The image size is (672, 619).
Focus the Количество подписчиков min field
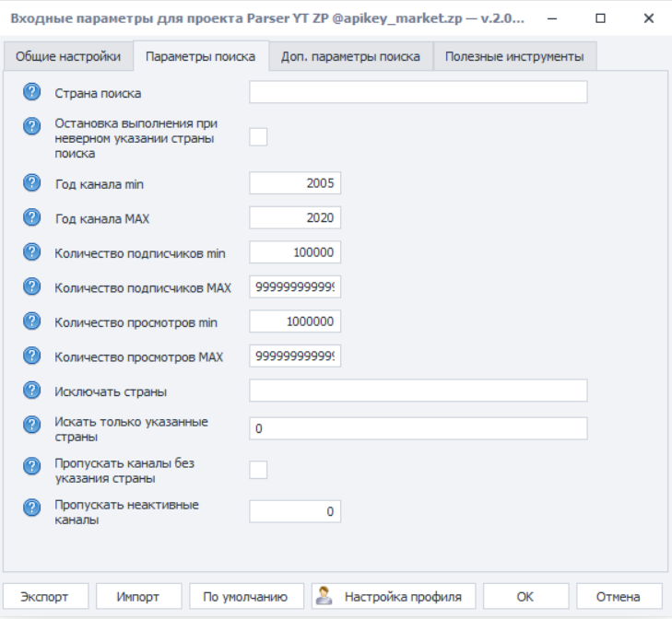tap(295, 252)
